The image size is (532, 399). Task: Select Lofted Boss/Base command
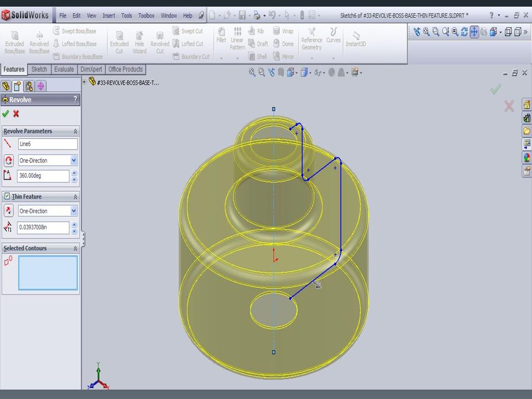coord(75,44)
